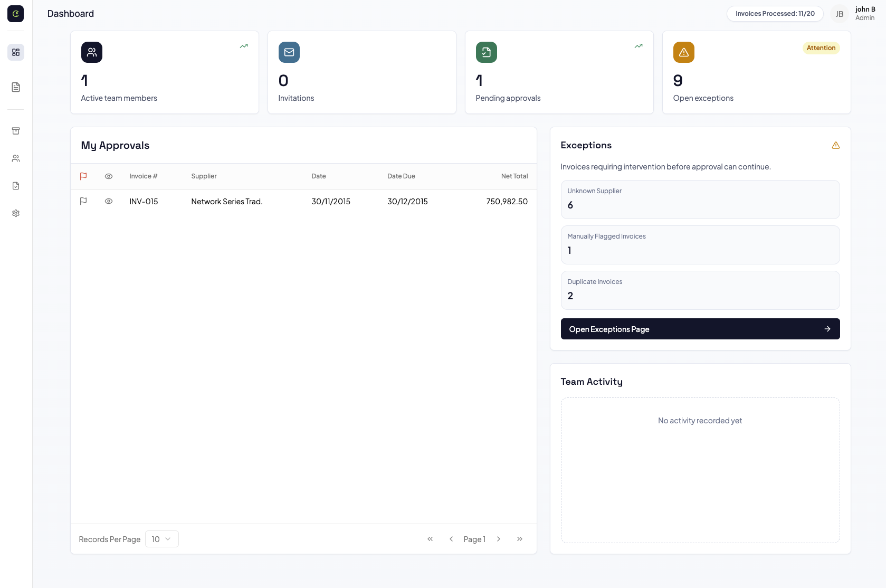Jump to last page using double chevron

[x=519, y=539]
